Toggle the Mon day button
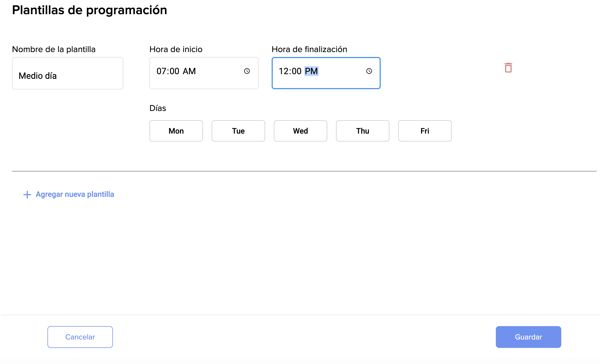The height and width of the screenshot is (364, 600). pyautogui.click(x=176, y=131)
